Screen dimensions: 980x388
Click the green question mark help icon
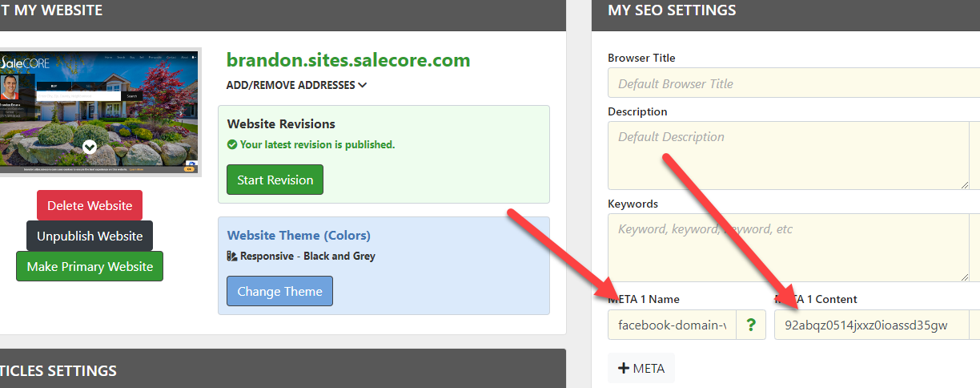[x=750, y=325]
